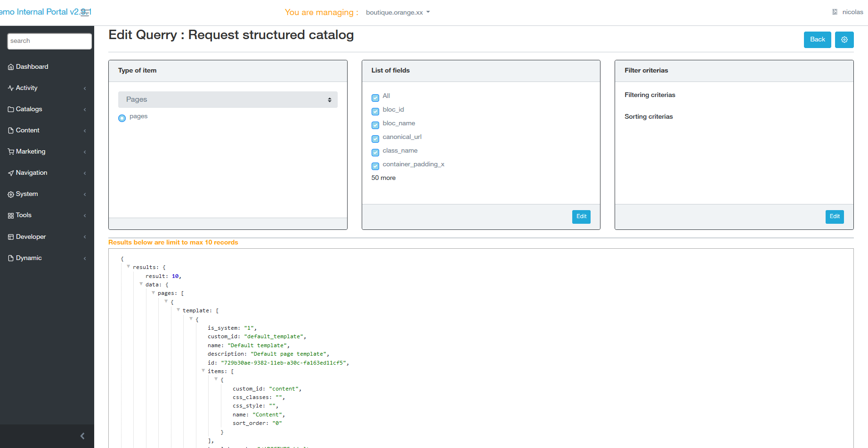Focus the sidebar search field

(49, 41)
